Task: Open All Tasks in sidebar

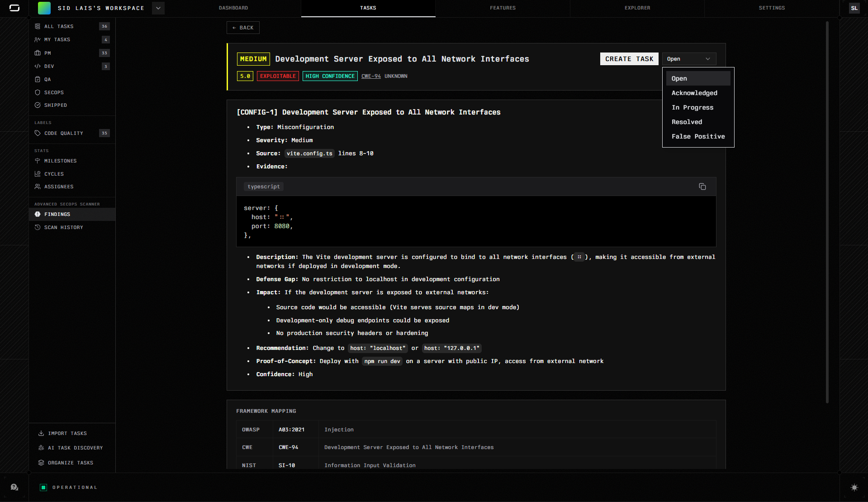Action: click(72, 26)
